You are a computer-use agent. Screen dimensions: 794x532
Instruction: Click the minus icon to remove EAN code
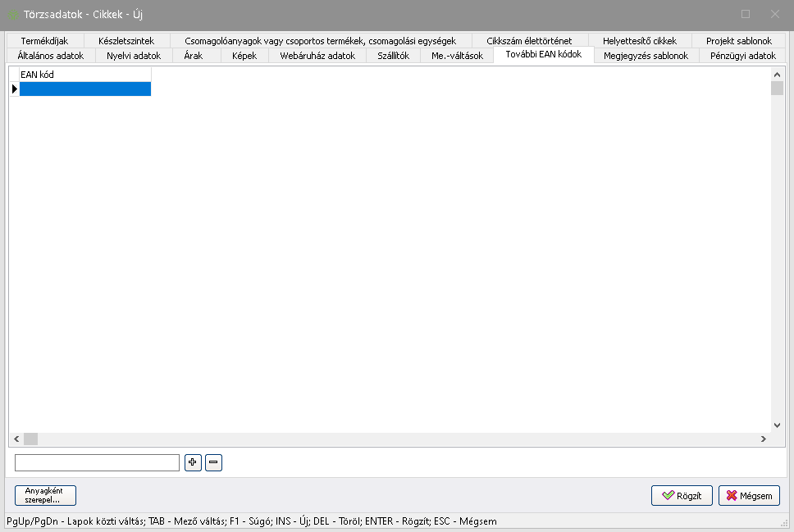tap(213, 463)
